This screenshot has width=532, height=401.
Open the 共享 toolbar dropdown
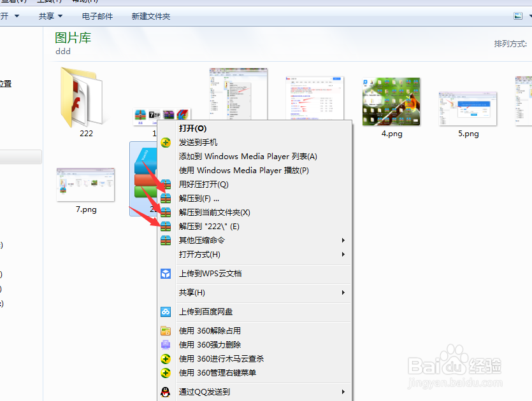pyautogui.click(x=50, y=17)
